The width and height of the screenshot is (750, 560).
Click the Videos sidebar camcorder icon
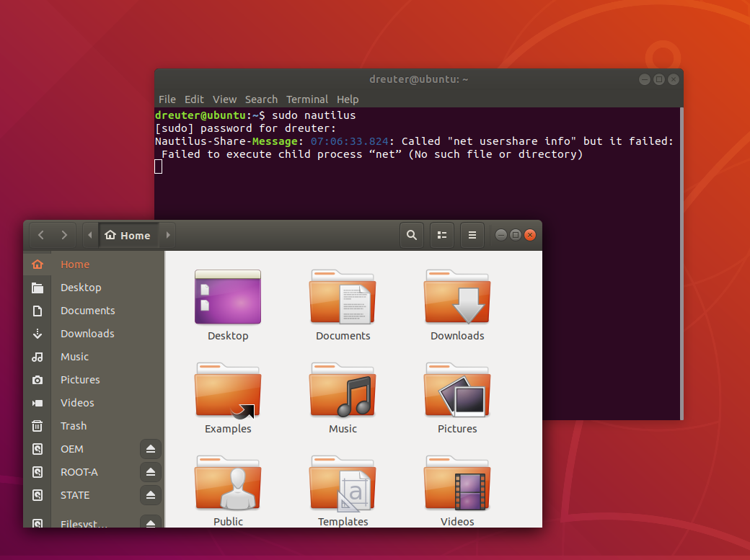click(37, 403)
